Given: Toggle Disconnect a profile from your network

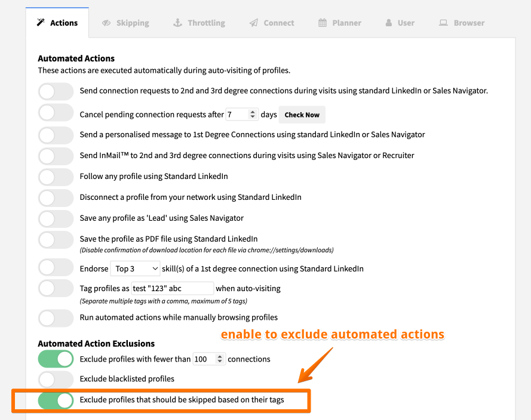Looking at the screenshot, I should click(56, 198).
